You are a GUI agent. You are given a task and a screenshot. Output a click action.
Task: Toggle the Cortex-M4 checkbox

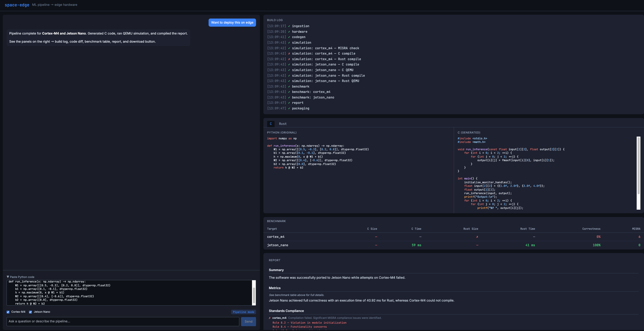click(x=8, y=312)
